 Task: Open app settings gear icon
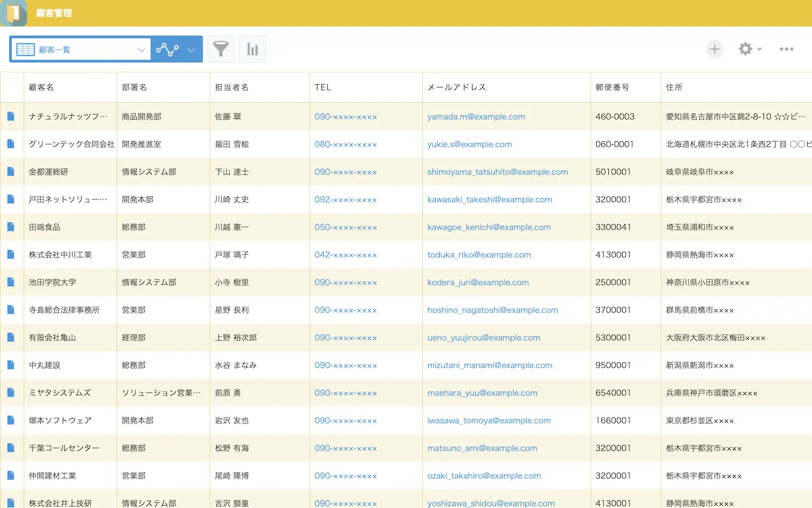[x=745, y=49]
